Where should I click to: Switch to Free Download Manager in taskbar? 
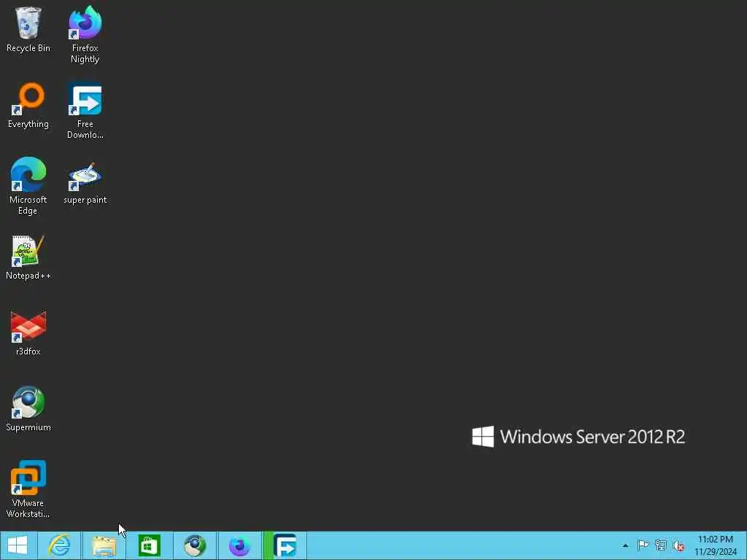pos(285,545)
